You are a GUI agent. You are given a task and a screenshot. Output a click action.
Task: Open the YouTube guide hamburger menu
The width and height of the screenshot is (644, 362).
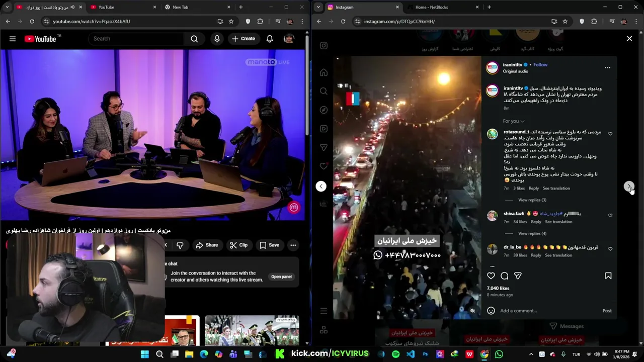[x=13, y=39]
